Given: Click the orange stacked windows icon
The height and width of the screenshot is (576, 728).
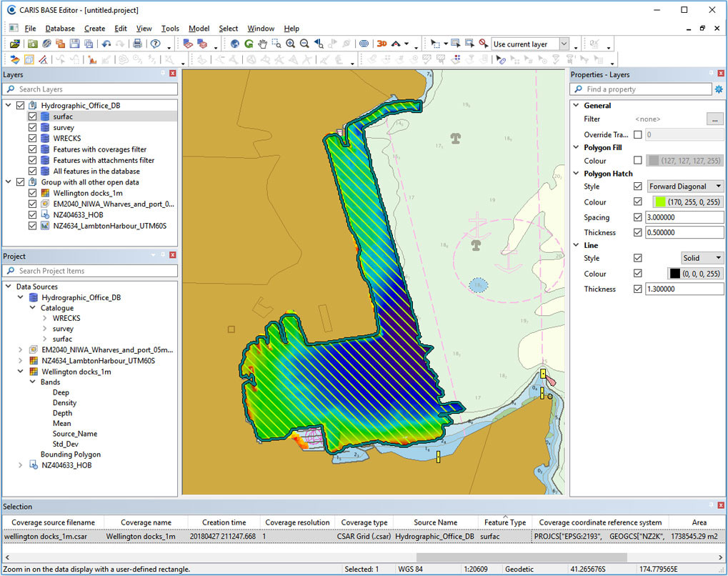Looking at the screenshot, I should tap(60, 44).
